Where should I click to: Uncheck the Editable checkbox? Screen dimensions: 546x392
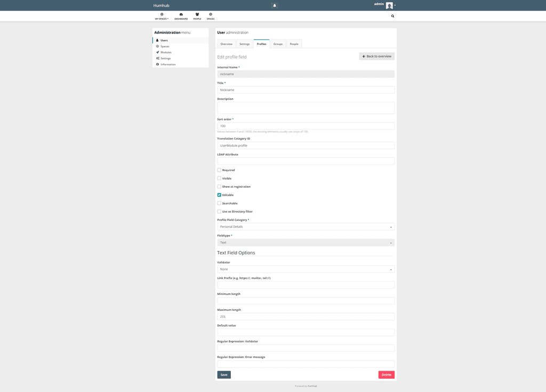point(219,195)
